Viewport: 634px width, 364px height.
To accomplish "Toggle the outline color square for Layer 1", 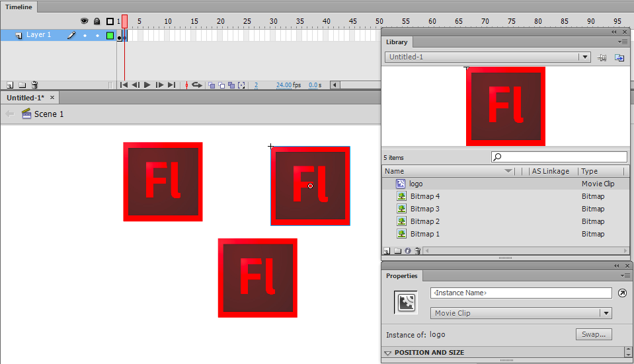I will coord(110,35).
